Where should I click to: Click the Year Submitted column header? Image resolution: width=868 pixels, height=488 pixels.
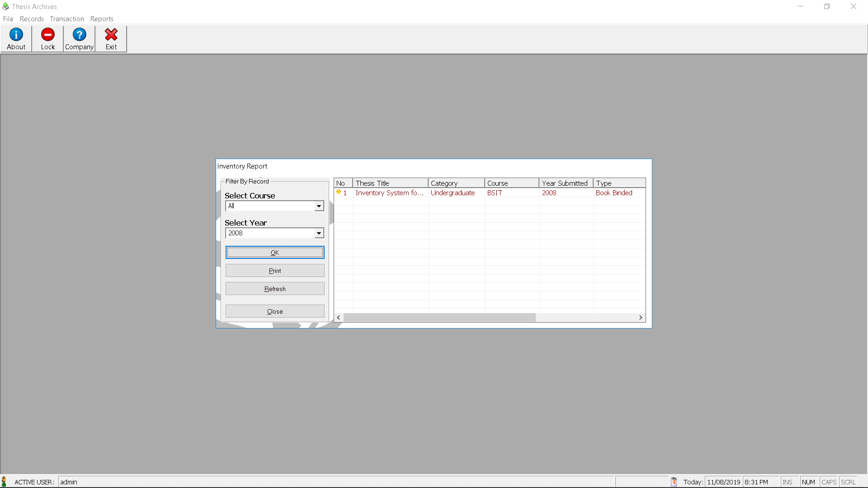(x=566, y=183)
